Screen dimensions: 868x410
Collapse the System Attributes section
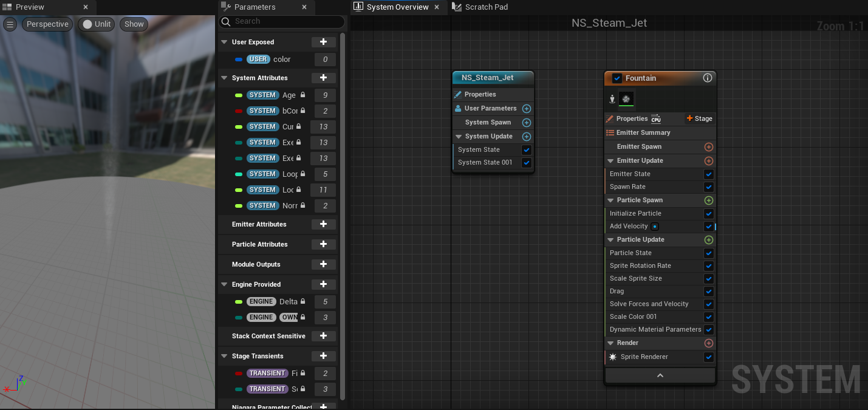click(x=224, y=78)
